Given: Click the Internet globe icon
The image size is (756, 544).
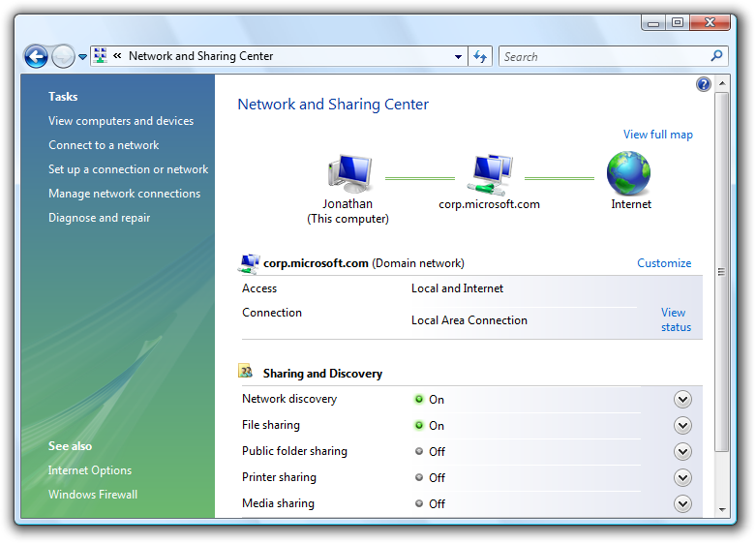Looking at the screenshot, I should click(629, 173).
